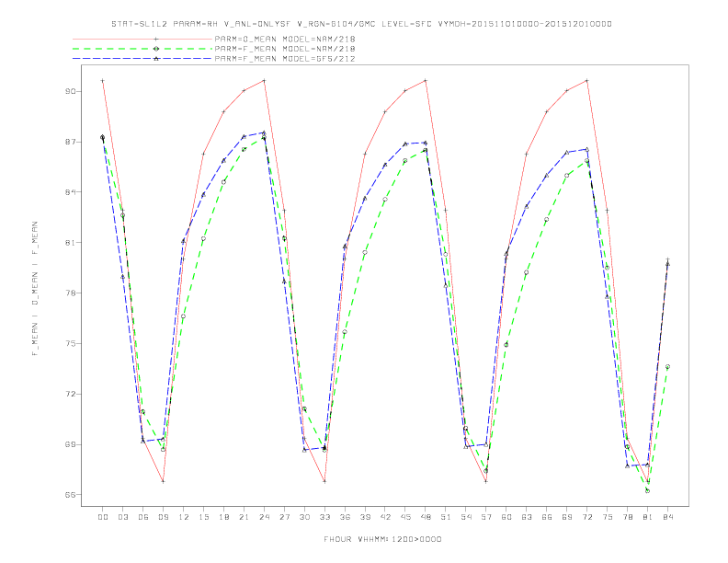Click x-axis forecast hour 18

(x=223, y=517)
